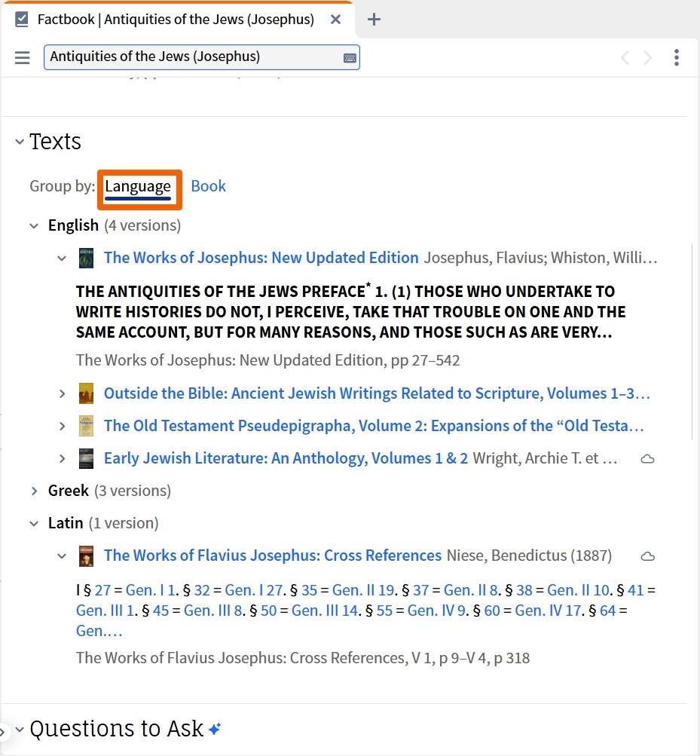The height and width of the screenshot is (756, 700).
Task: Click Cross References book cover thumbnail
Action: [87, 556]
